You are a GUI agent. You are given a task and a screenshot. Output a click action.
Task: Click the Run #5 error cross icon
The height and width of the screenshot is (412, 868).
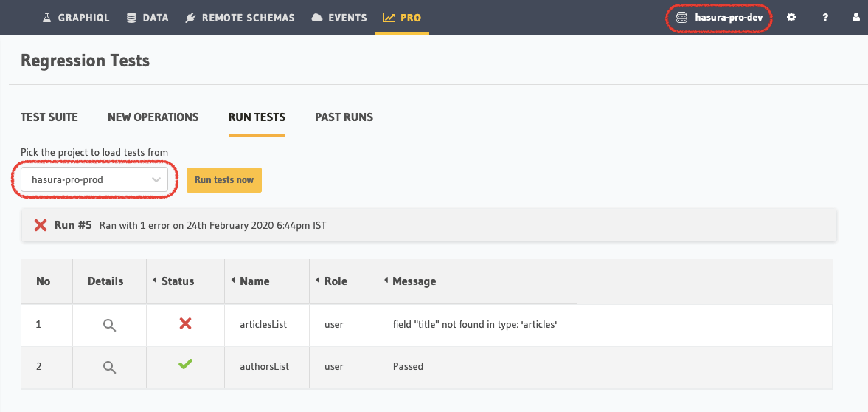(41, 225)
